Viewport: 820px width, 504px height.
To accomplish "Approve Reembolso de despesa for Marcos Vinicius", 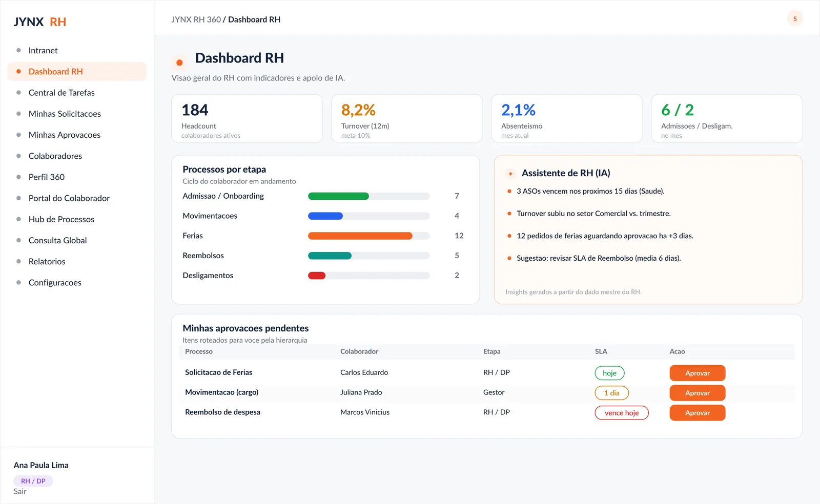I will click(x=697, y=413).
